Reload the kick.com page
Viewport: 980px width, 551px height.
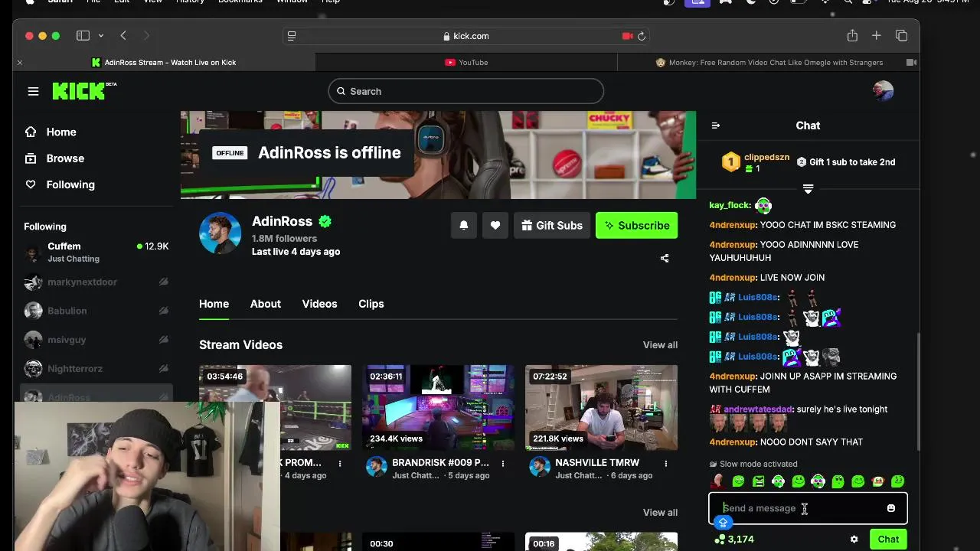642,36
